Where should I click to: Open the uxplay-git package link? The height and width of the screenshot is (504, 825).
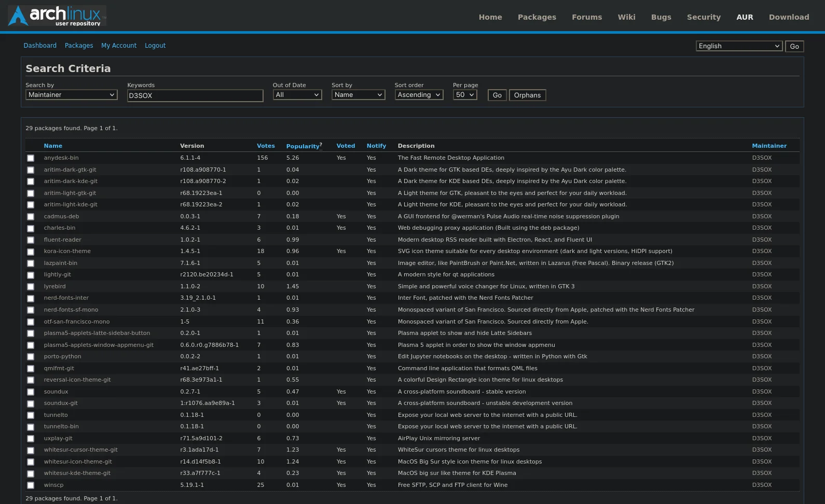pyautogui.click(x=58, y=439)
